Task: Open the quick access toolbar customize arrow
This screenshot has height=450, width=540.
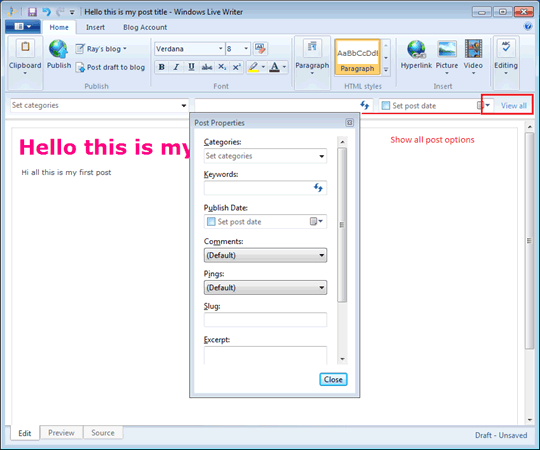Action: 72,12
